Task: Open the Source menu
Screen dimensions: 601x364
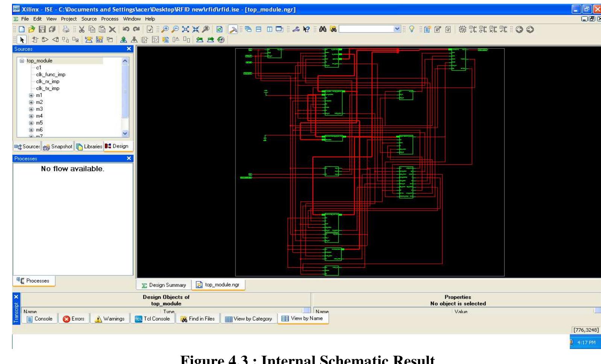Action: pos(89,19)
